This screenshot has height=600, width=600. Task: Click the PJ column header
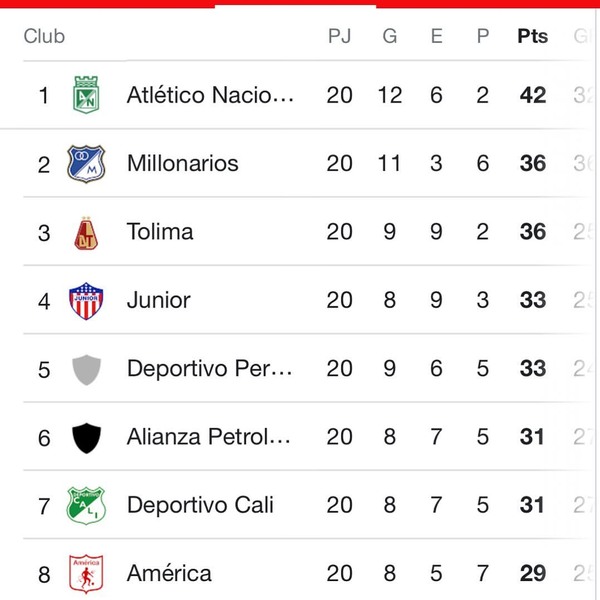(x=340, y=37)
